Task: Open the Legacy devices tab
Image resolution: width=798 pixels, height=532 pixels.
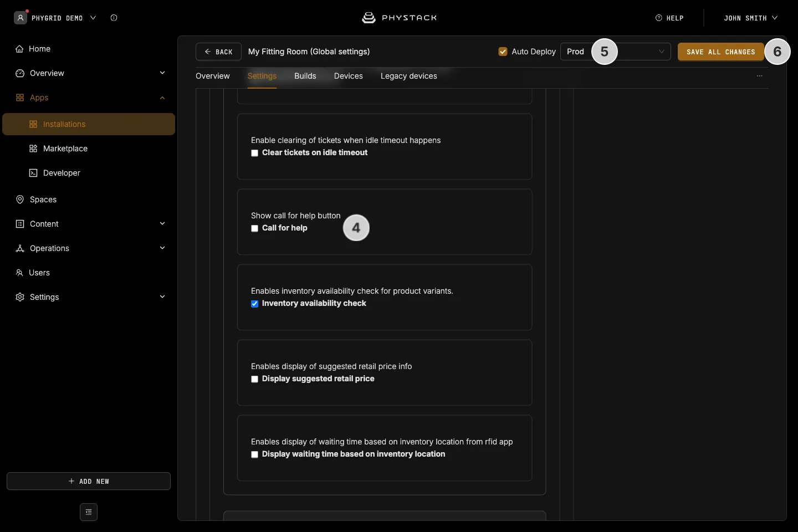Action: point(409,76)
